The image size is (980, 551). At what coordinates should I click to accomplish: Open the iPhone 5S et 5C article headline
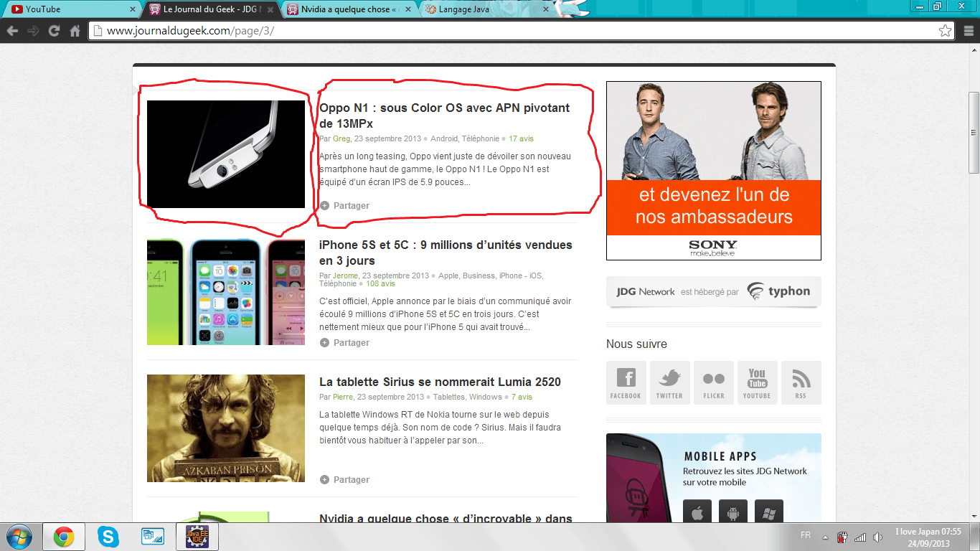(x=446, y=253)
